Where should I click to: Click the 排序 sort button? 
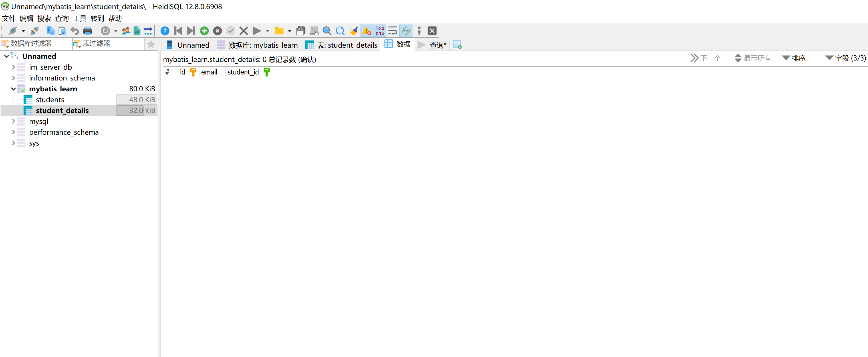click(x=794, y=58)
